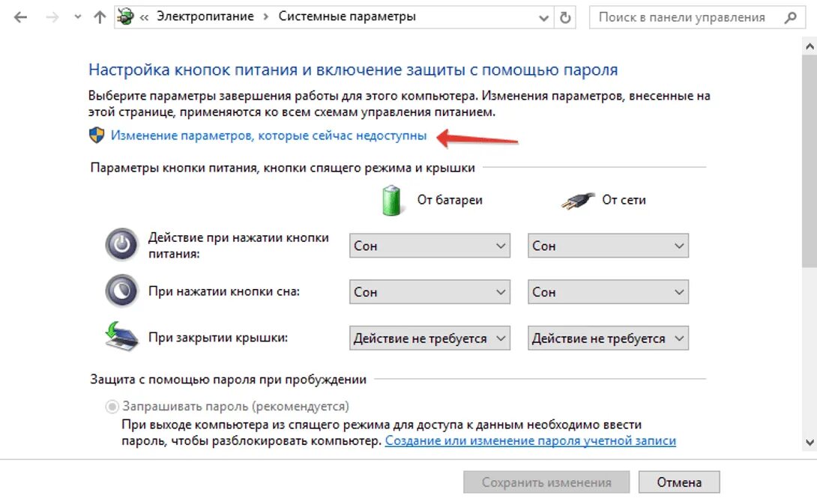This screenshot has height=504, width=817.
Task: Click the power button icon
Action: [121, 244]
